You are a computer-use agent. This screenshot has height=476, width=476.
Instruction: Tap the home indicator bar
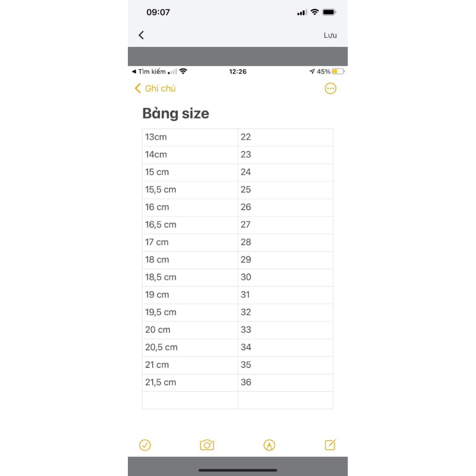[x=238, y=469]
